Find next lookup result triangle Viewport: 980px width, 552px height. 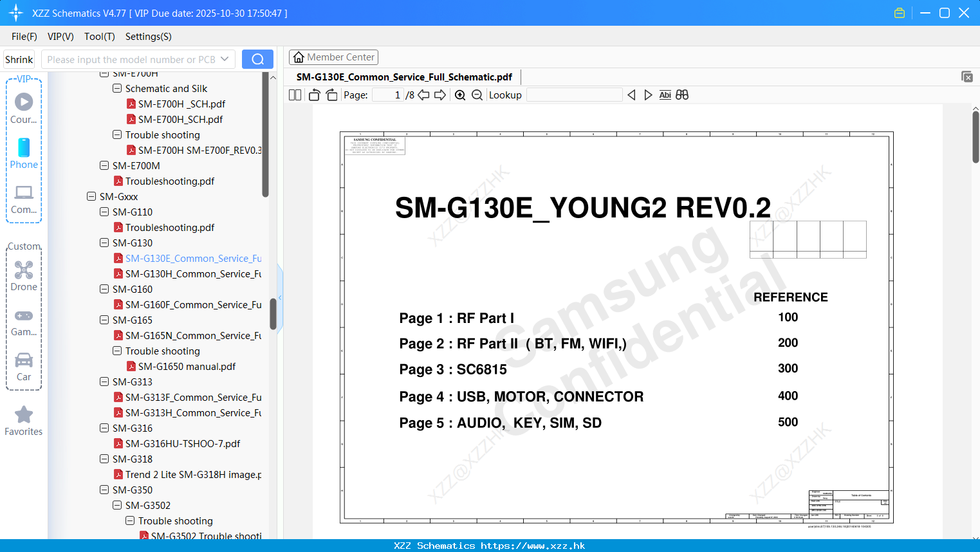pyautogui.click(x=648, y=95)
